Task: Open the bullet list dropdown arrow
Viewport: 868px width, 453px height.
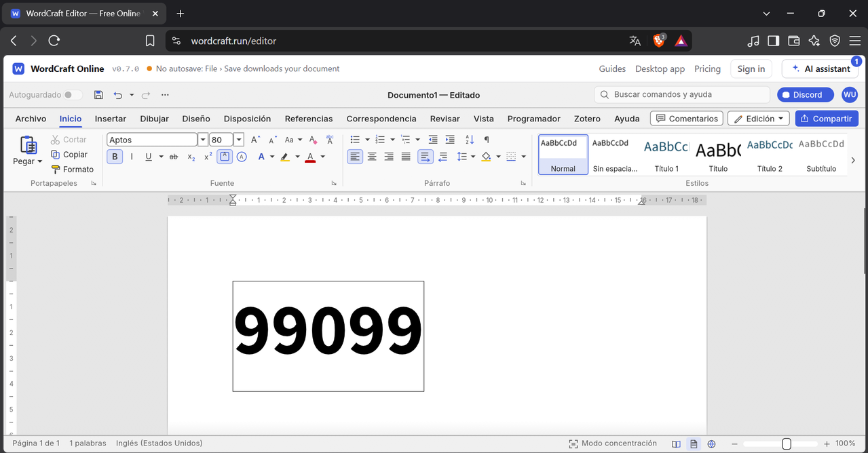Action: tap(367, 140)
